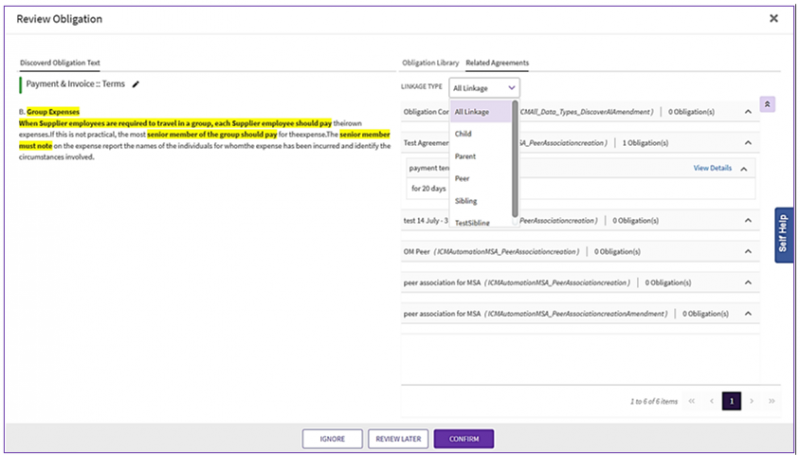The image size is (800, 455).
Task: Collapse the payment terms obligation chevron
Action: 743,168
